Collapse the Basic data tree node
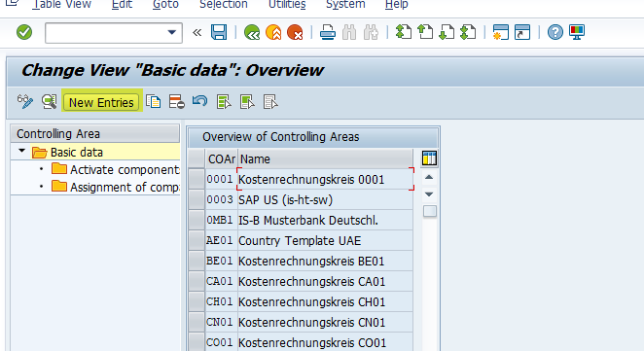The image size is (644, 351). 21,152
